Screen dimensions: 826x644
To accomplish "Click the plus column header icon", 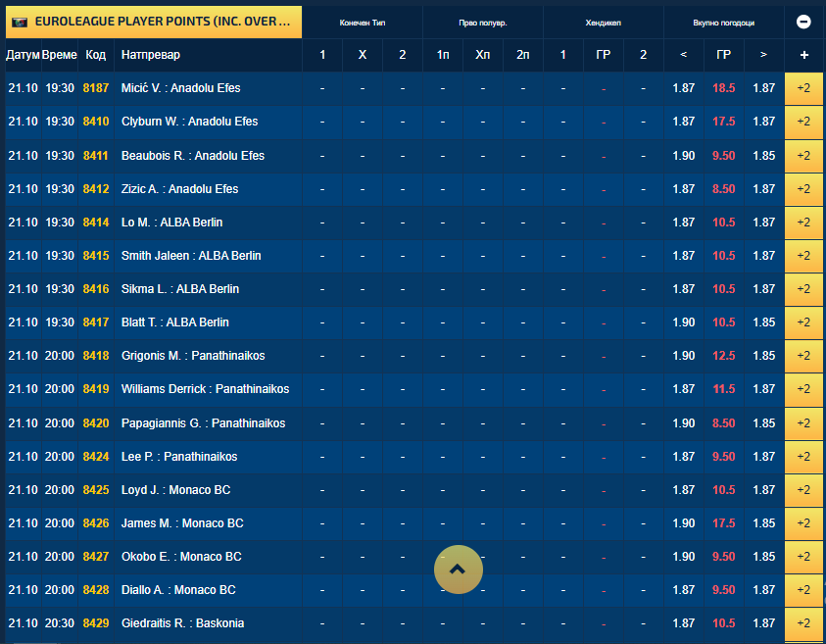I will (803, 55).
